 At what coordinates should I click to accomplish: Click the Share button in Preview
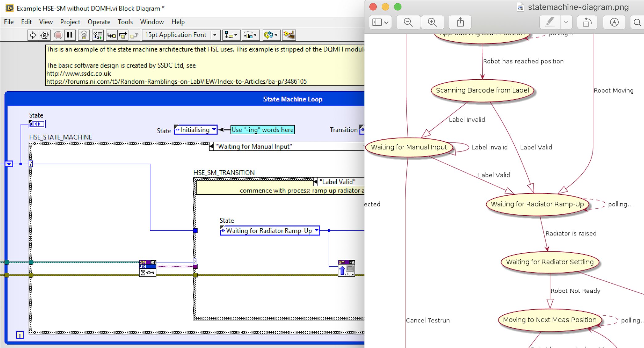coord(460,22)
